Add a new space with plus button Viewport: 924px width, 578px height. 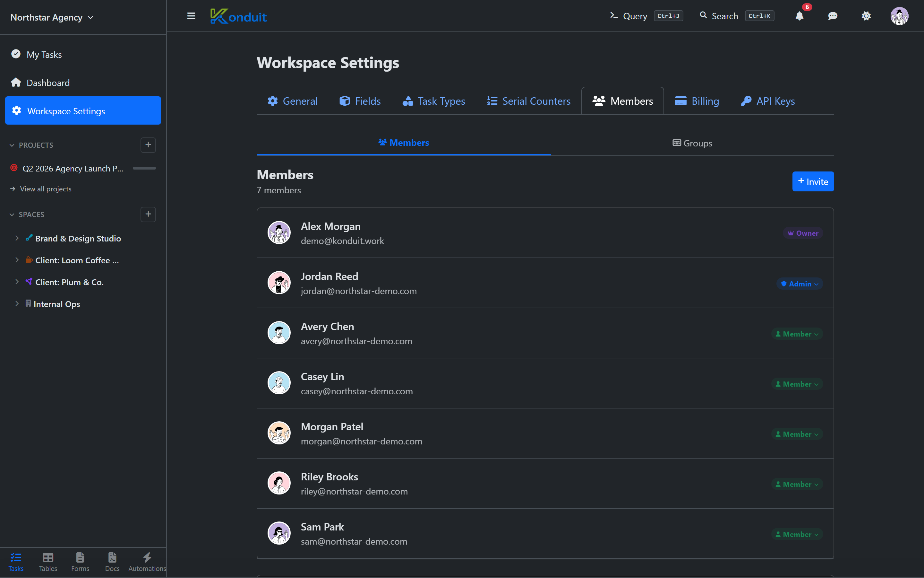[148, 214]
